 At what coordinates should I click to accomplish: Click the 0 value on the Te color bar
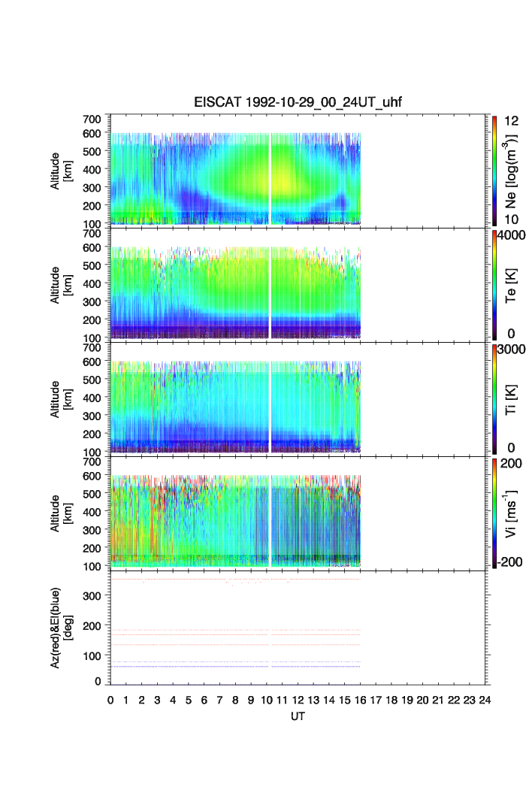coord(511,334)
